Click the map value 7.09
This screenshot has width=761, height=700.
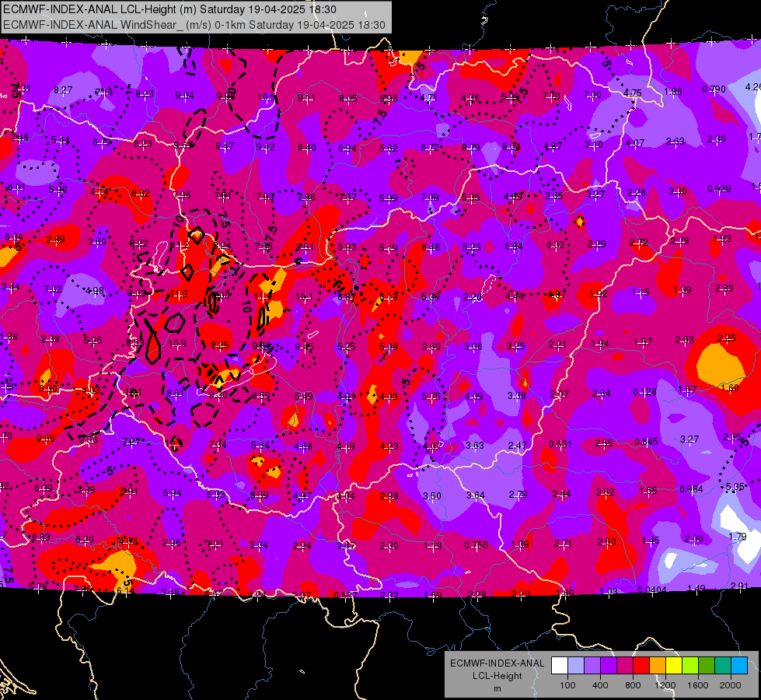tap(430, 198)
